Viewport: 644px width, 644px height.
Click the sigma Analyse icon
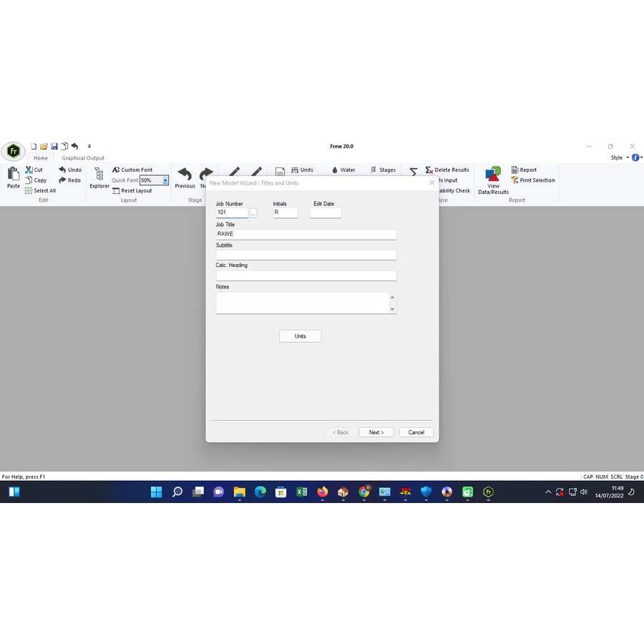pyautogui.click(x=413, y=171)
